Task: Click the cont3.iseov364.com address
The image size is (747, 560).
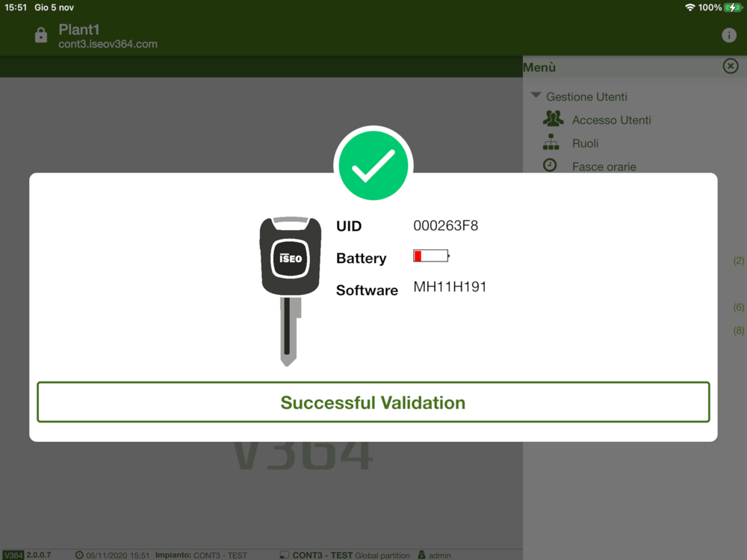Action: [x=108, y=44]
